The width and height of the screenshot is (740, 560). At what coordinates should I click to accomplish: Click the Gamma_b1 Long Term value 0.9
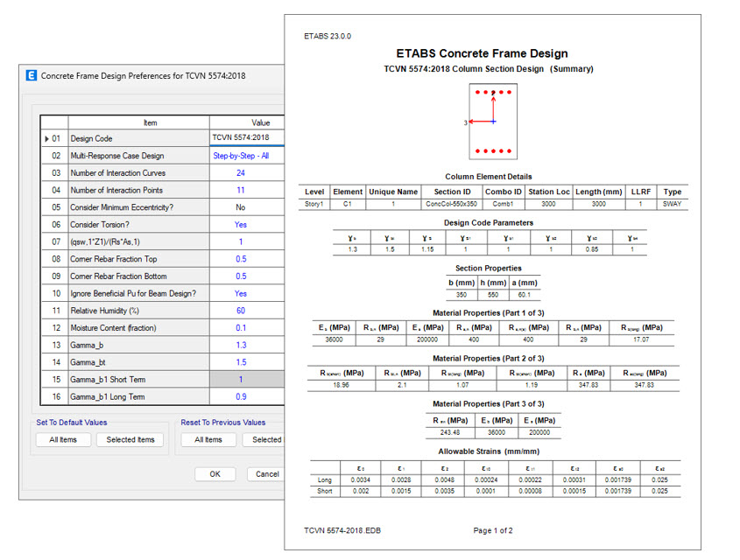(x=241, y=397)
